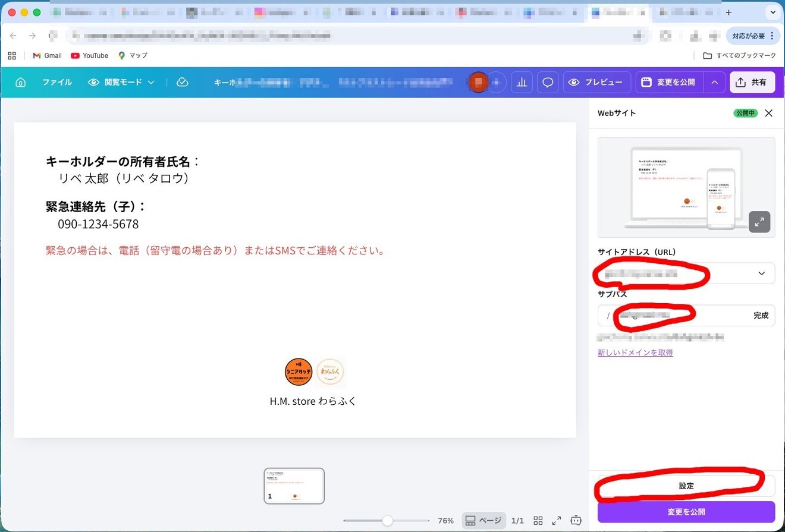The width and height of the screenshot is (785, 532).
Task: Open a new browser tab
Action: [729, 12]
